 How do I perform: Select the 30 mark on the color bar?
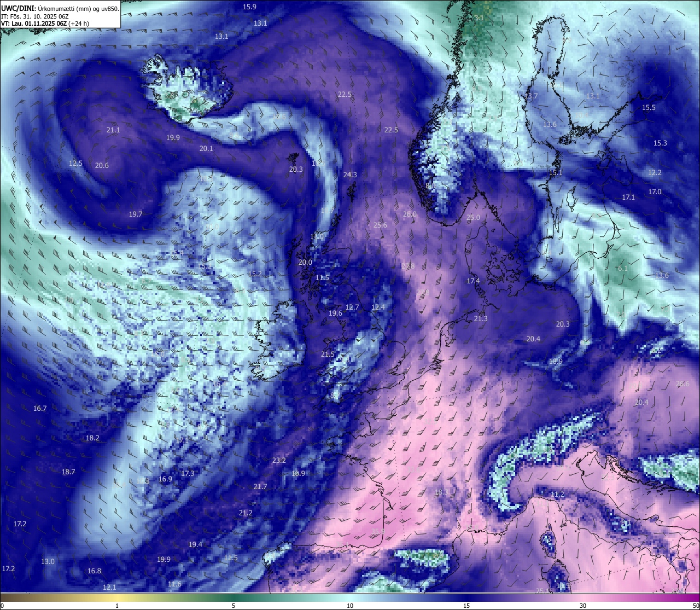583,606
